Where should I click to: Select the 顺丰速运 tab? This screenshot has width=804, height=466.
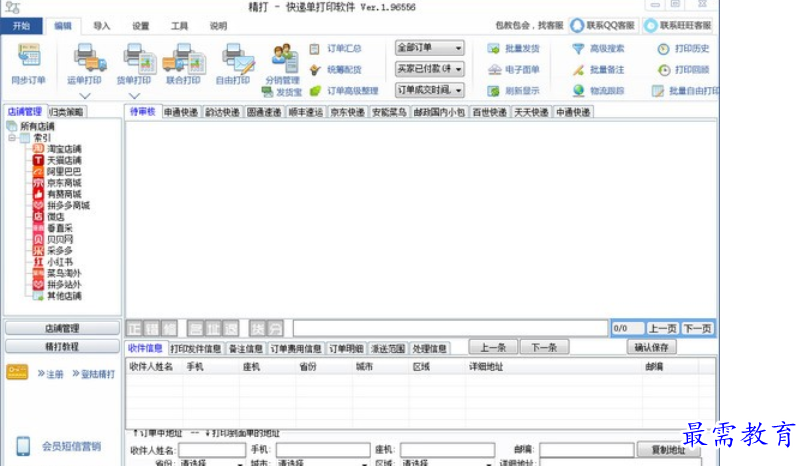[306, 112]
